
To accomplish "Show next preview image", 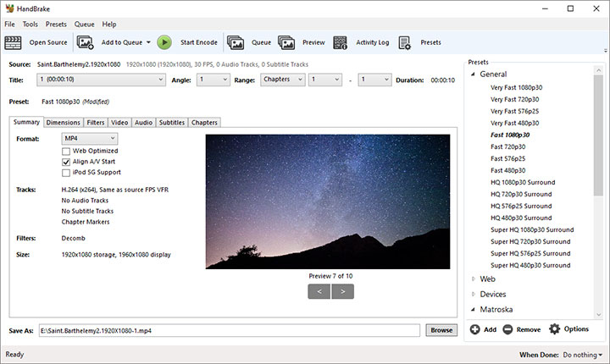I will pyautogui.click(x=343, y=291).
